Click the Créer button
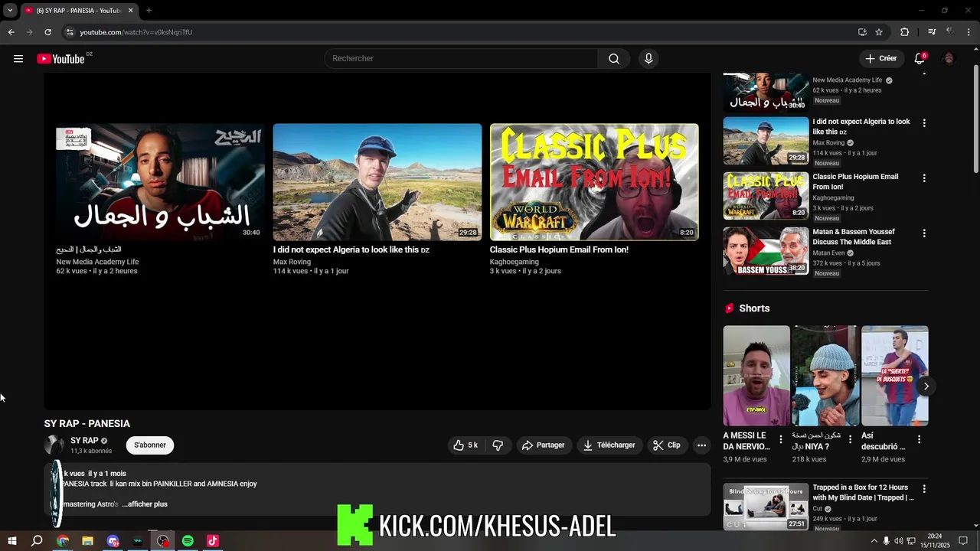Viewport: 980px width, 551px height. (880, 59)
